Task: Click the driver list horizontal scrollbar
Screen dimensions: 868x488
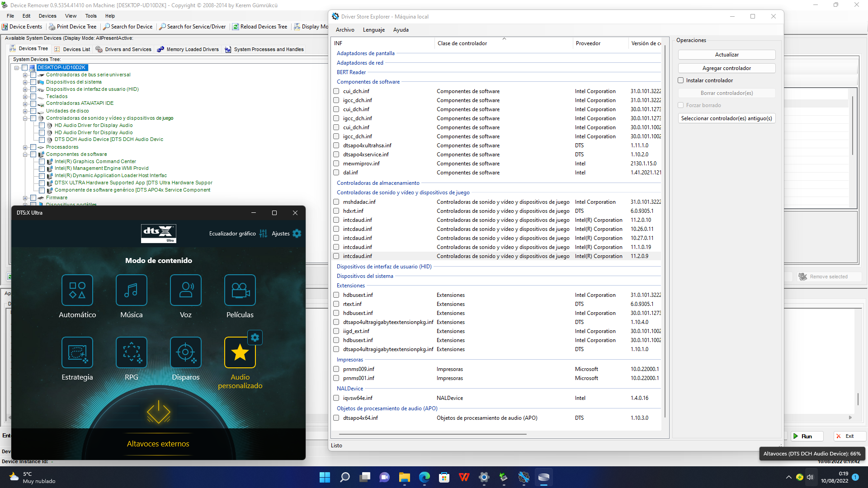Action: (433, 434)
